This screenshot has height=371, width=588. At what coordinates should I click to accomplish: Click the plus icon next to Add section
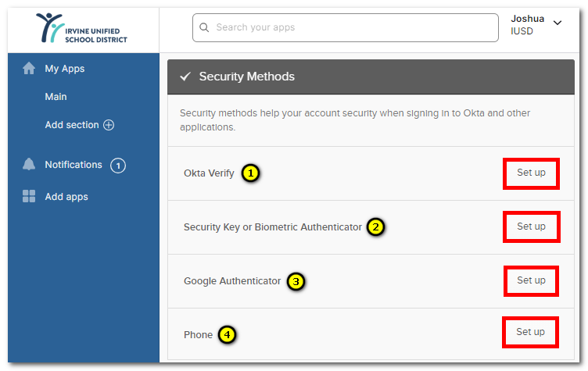tap(109, 125)
